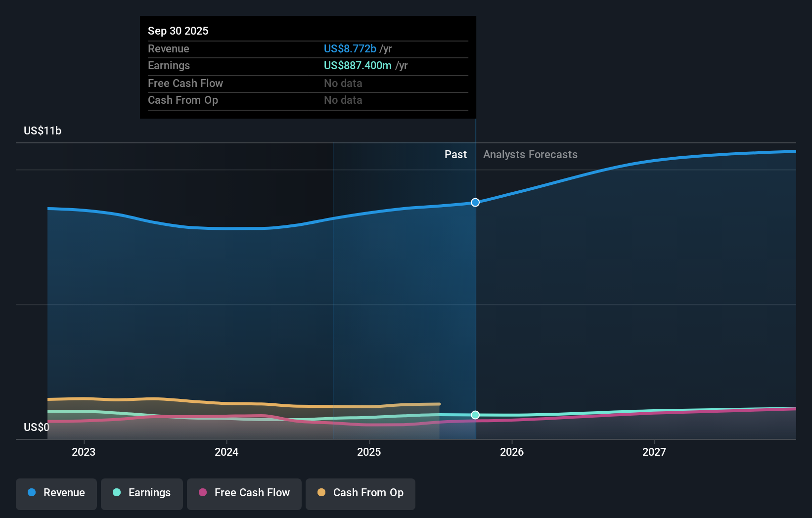Expand the Free Cash Flow tooltip row

[x=185, y=83]
